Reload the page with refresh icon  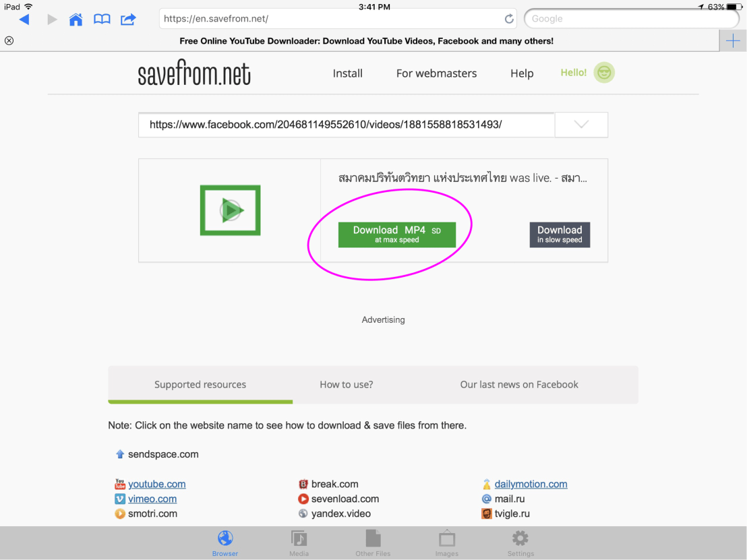pos(509,19)
